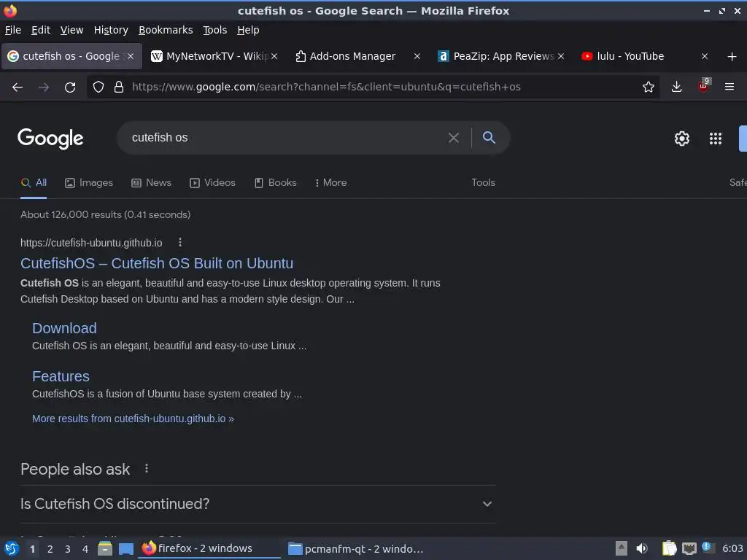Close the PeaZip App Reviews tab
Image resolution: width=747 pixels, height=560 pixels.
pos(561,56)
